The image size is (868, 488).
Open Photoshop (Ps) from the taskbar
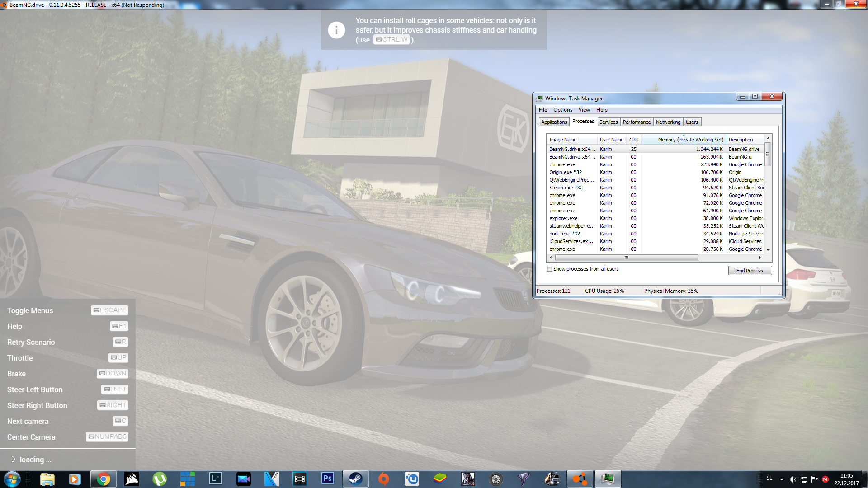(328, 479)
